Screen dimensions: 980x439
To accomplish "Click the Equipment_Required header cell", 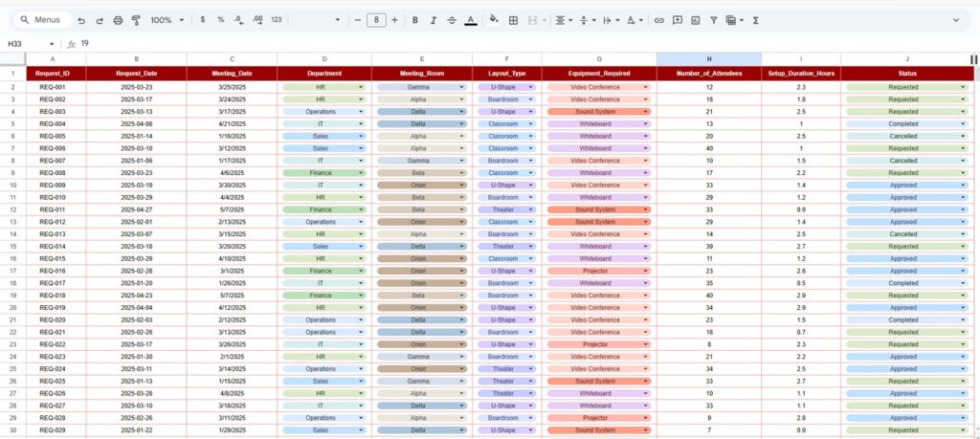I will pos(599,74).
